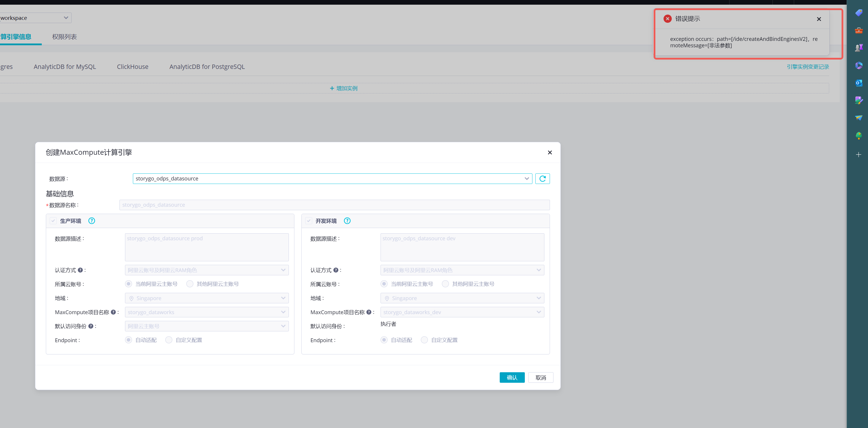
Task: Close the 错误提示 error notification
Action: coord(819,19)
